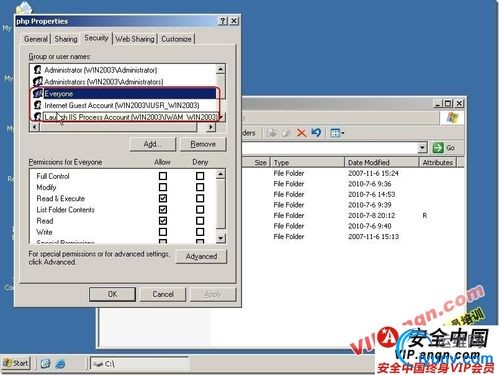This screenshot has width=499, height=375.
Task: Switch to the Customize tab
Action: tap(176, 39)
